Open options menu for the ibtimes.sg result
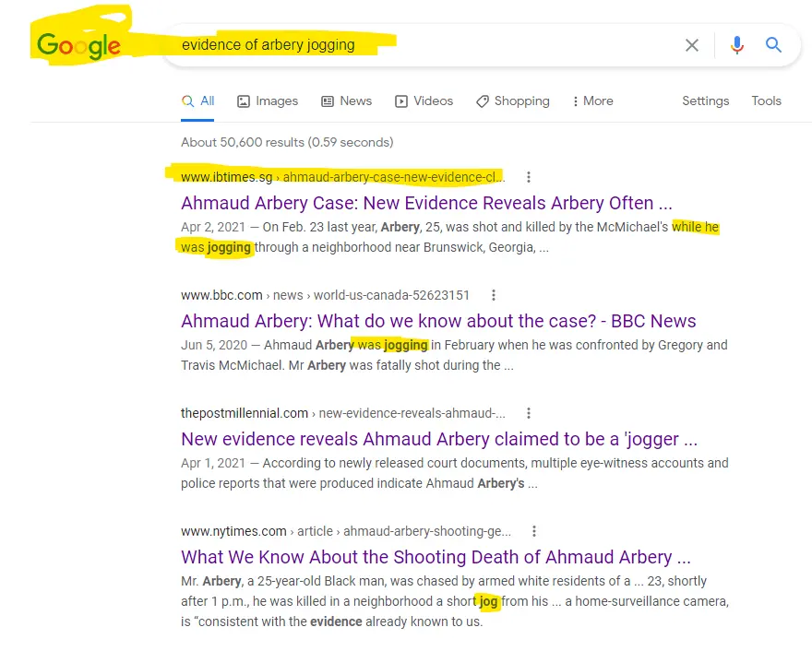Image resolution: width=812 pixels, height=651 pixels. pyautogui.click(x=528, y=177)
